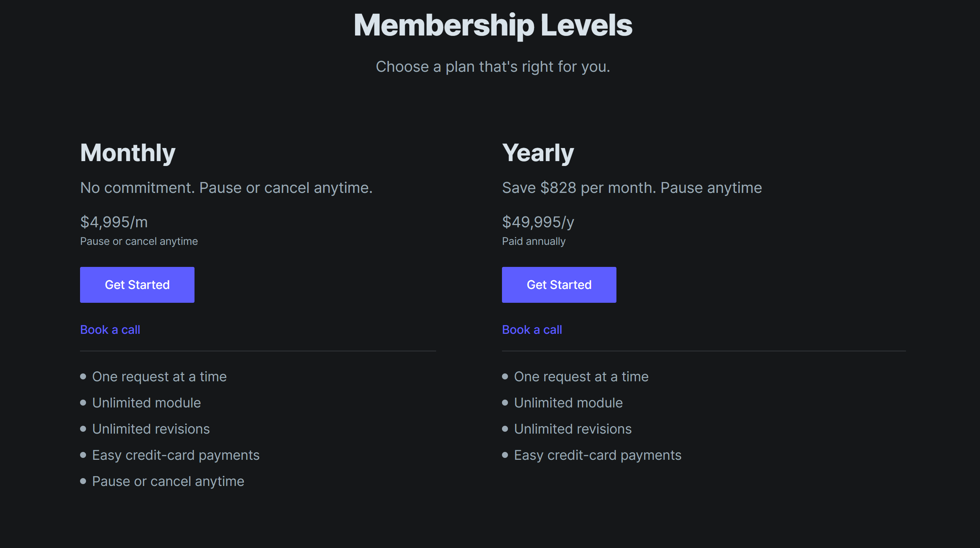Select the Monthly plan heading
This screenshot has width=980, height=548.
coord(128,153)
